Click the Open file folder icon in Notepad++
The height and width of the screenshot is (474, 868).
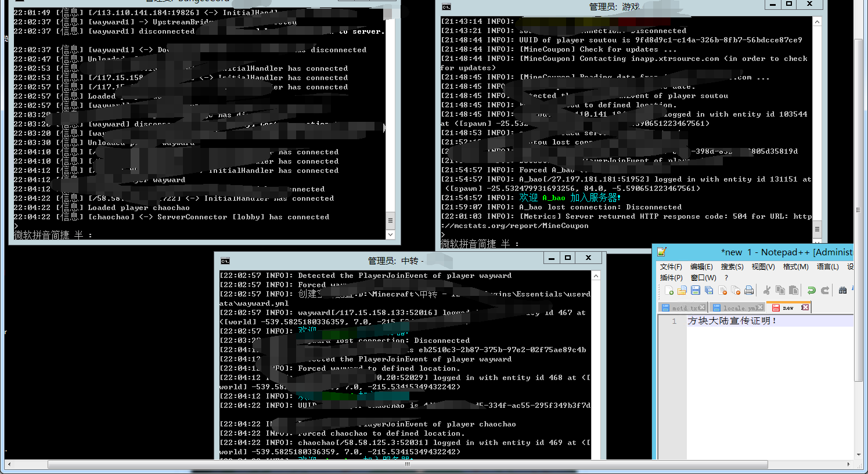point(682,290)
